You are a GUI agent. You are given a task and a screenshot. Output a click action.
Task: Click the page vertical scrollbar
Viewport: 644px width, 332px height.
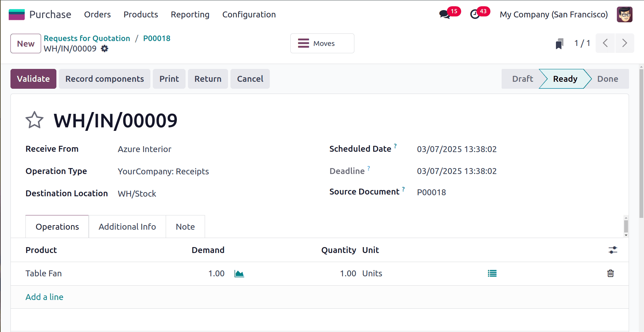click(641, 143)
